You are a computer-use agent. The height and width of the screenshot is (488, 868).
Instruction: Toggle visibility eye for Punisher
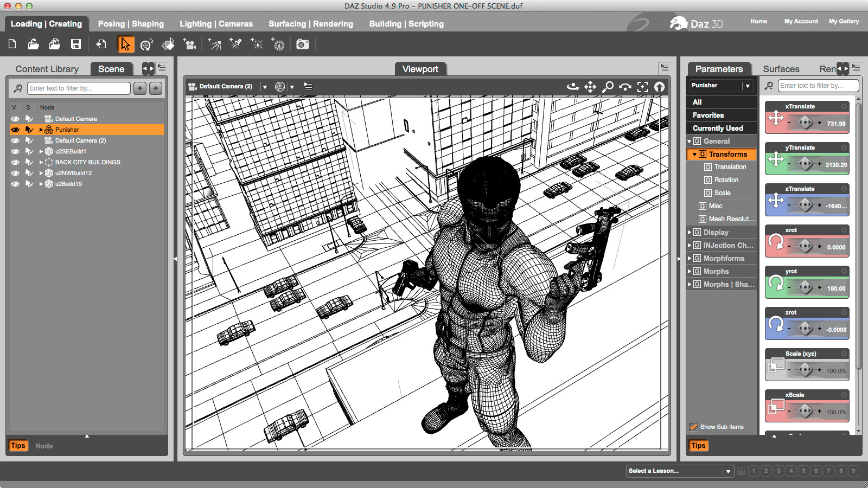click(x=15, y=130)
